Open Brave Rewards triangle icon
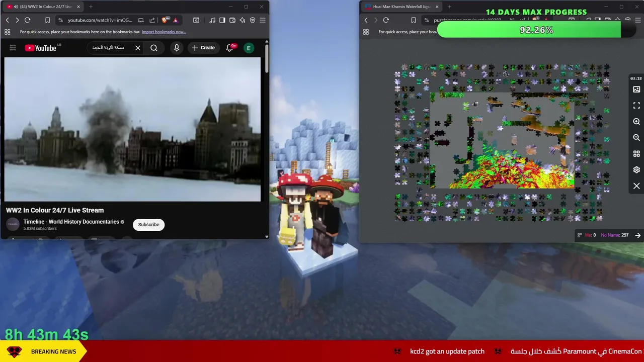644x362 pixels. point(176,20)
